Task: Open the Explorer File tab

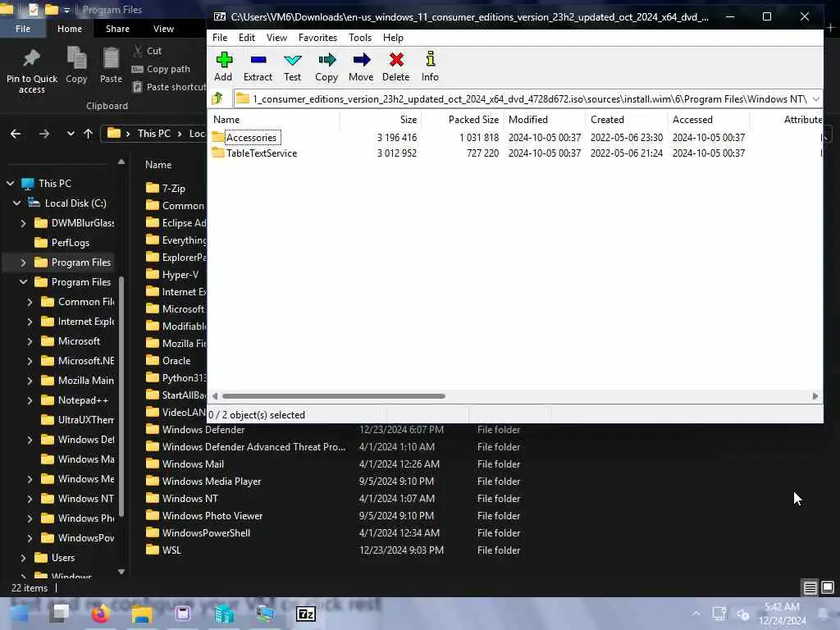Action: [x=23, y=29]
